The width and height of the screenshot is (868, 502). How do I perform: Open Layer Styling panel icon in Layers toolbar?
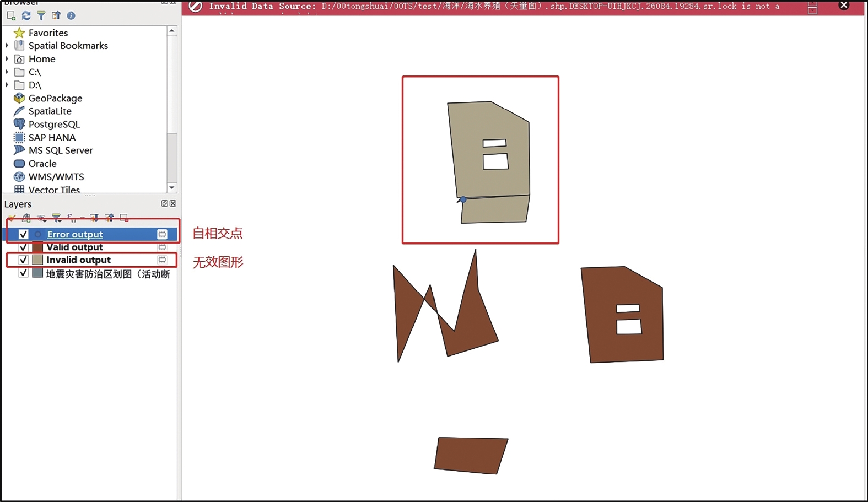(12, 218)
